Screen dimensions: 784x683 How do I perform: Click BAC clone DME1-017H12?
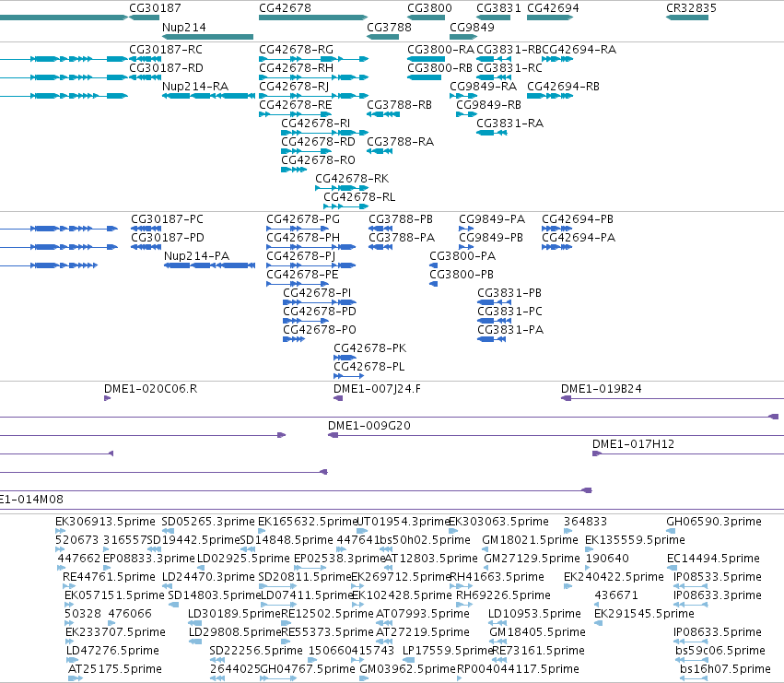pyautogui.click(x=633, y=444)
